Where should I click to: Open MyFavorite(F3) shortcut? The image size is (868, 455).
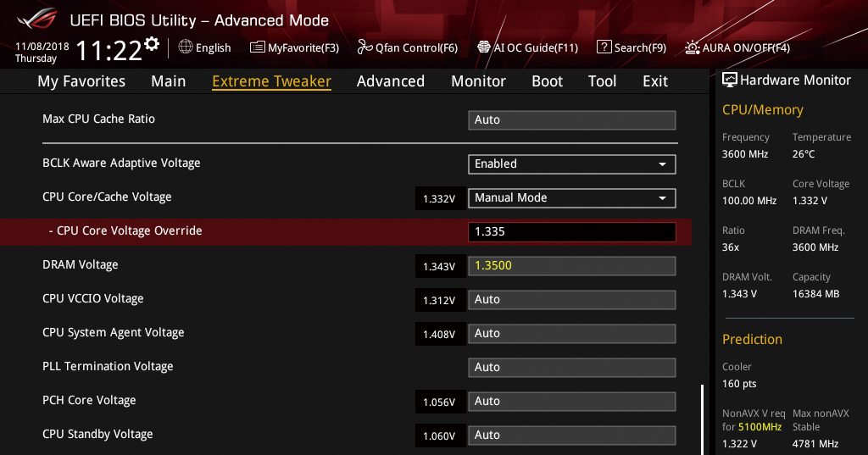303,48
